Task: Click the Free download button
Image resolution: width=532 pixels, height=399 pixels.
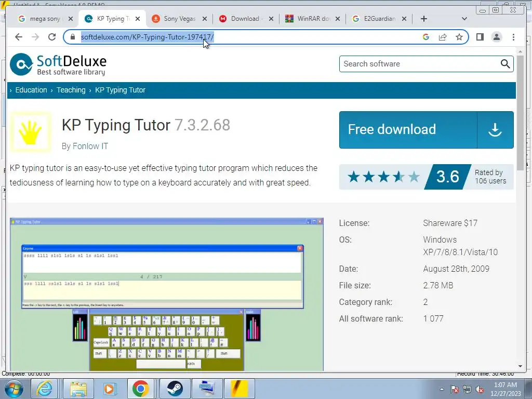Action: [426, 129]
